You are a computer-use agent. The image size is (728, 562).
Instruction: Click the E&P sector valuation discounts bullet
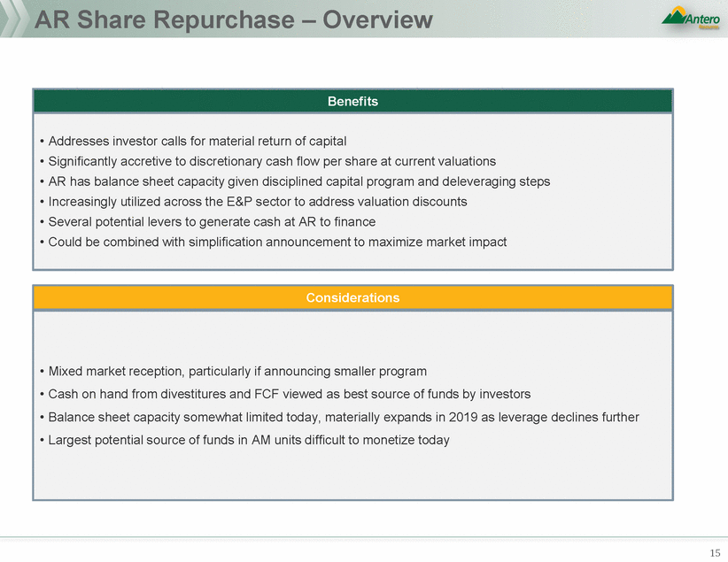(253, 202)
